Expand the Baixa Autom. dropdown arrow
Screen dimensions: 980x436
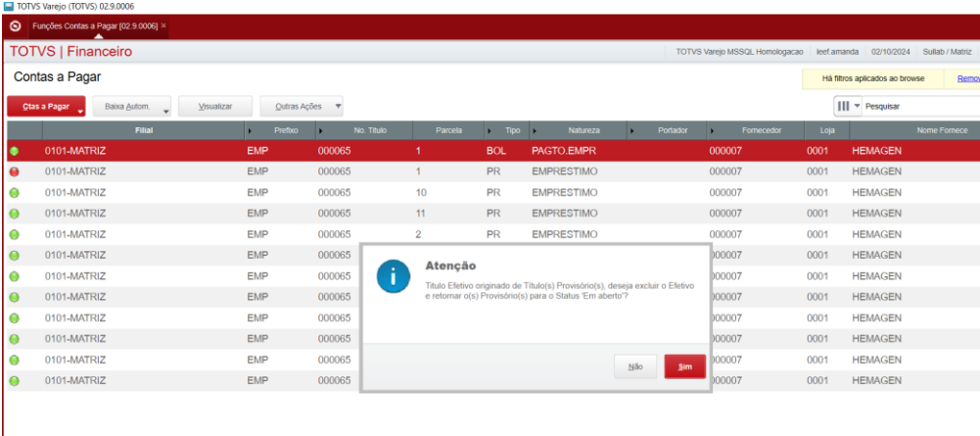[x=166, y=112]
